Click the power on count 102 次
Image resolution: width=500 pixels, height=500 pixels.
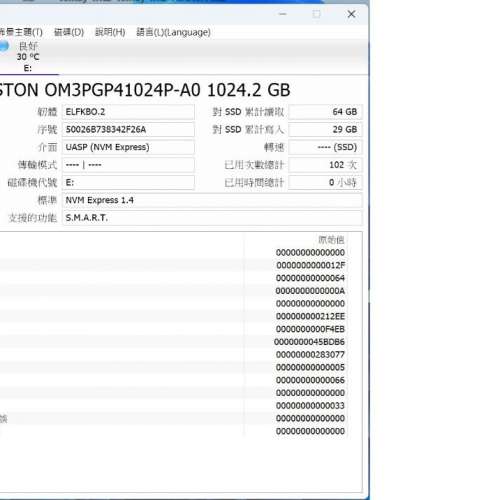click(325, 165)
